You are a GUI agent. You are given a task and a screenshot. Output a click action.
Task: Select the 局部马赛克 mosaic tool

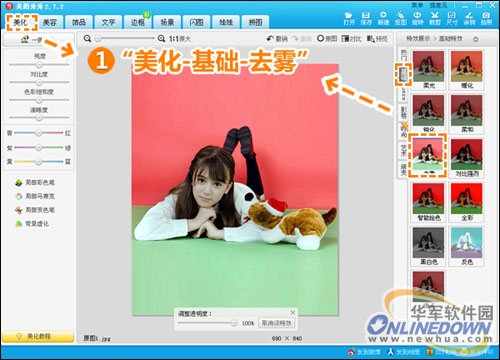click(35, 196)
